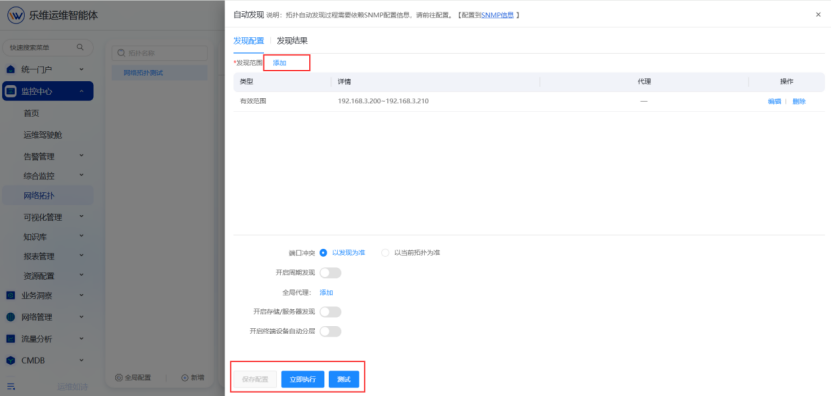831x397 pixels.
Task: Click the 代理 column header
Action: coord(644,82)
